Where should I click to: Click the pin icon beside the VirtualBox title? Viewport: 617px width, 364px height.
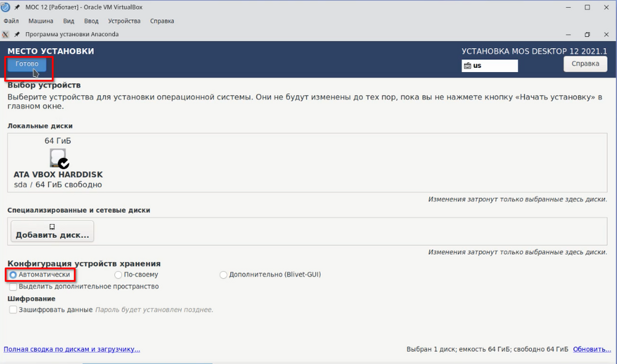[x=17, y=7]
